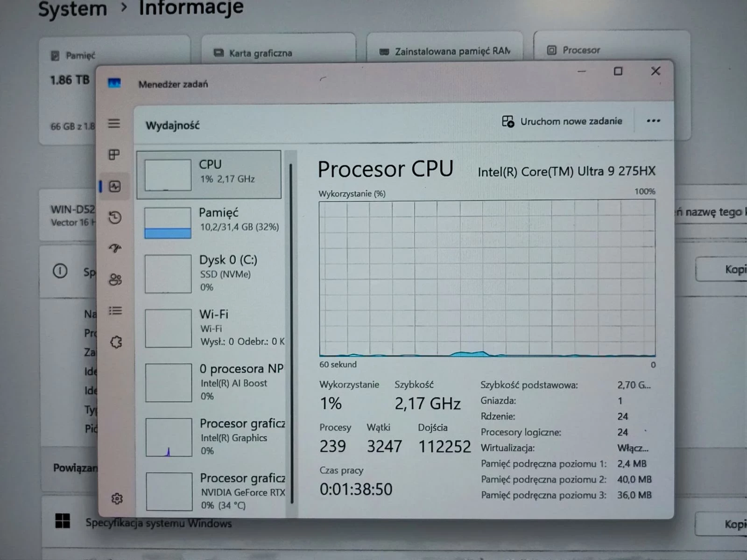Select the Performance page icon in sidebar
The image size is (747, 560).
click(x=115, y=187)
